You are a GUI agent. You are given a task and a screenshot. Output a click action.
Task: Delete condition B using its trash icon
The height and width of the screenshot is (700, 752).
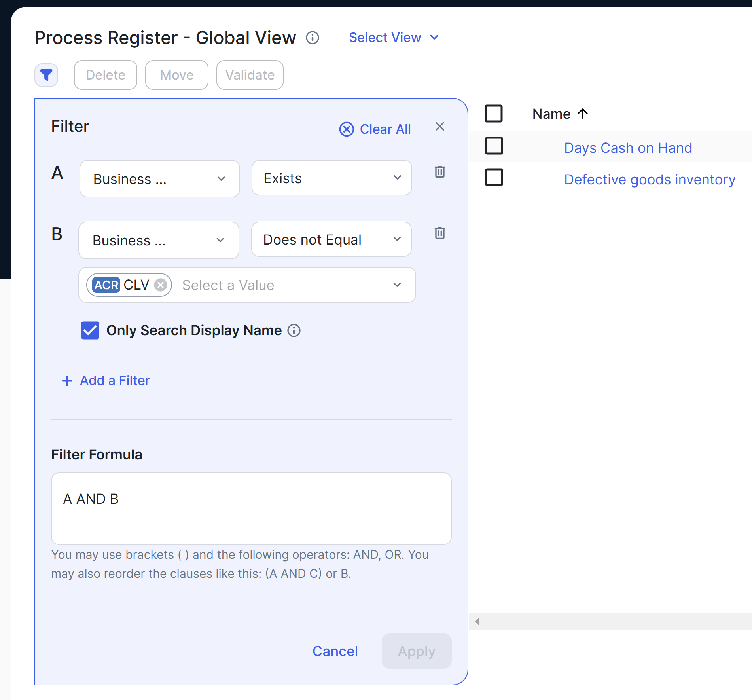(439, 233)
